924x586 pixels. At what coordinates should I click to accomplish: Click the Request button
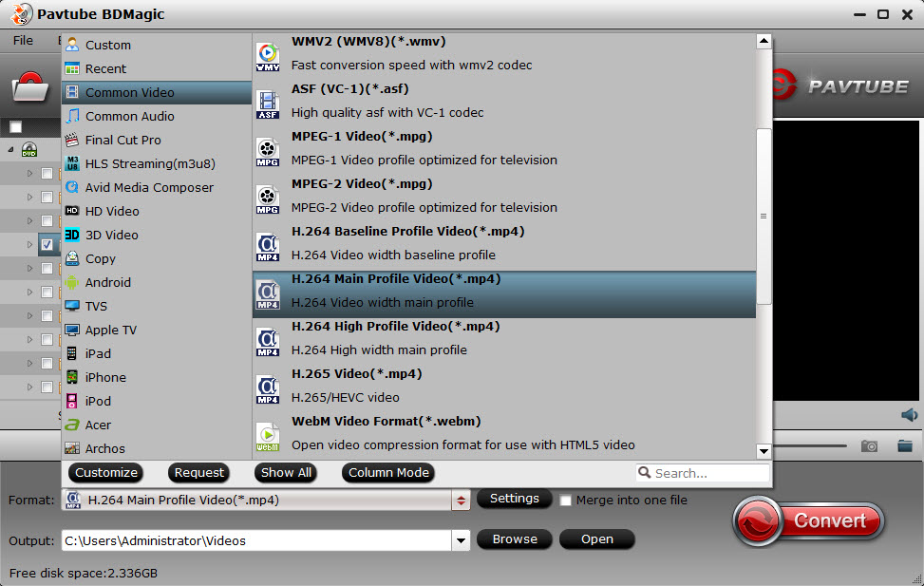(x=199, y=473)
